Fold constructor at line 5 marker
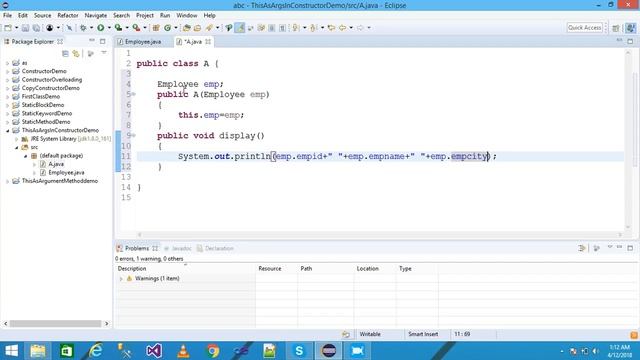The image size is (640, 360). [134, 94]
